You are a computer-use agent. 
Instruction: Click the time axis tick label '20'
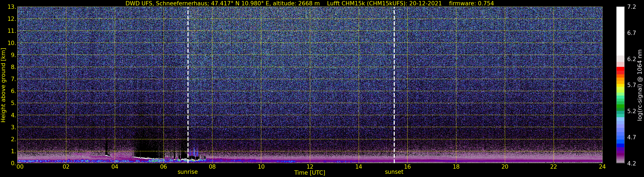(x=505, y=167)
